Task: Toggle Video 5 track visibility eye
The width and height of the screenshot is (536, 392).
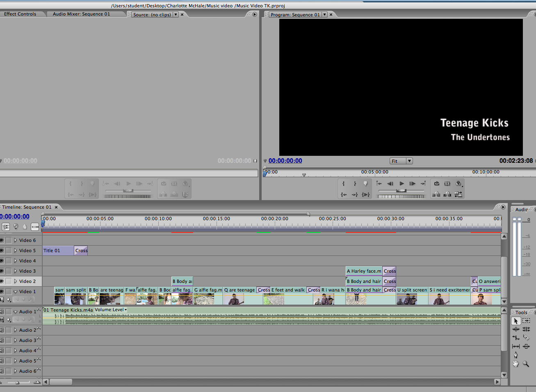Action: coord(2,251)
